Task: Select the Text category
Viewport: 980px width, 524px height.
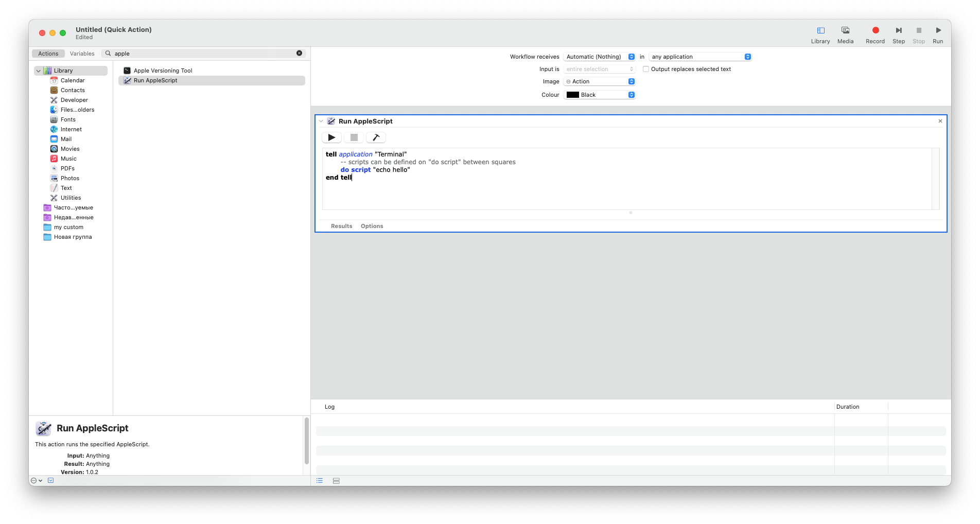Action: 66,188
